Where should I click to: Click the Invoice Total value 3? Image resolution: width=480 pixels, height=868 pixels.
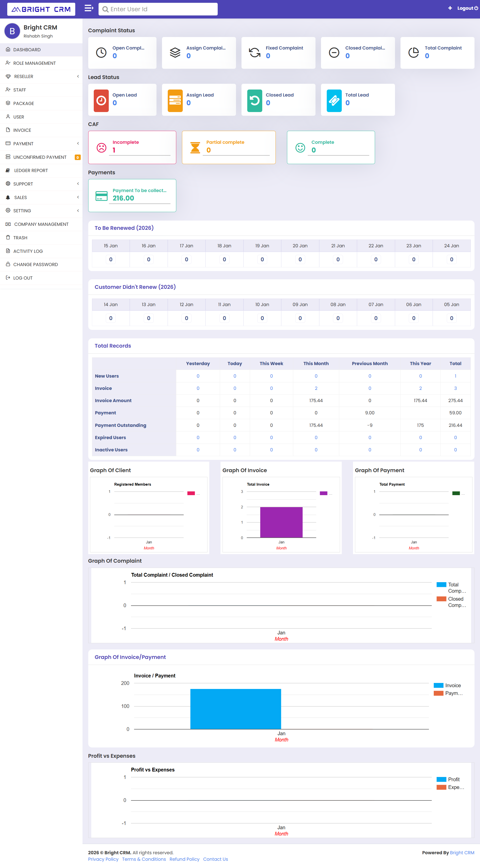tap(455, 388)
